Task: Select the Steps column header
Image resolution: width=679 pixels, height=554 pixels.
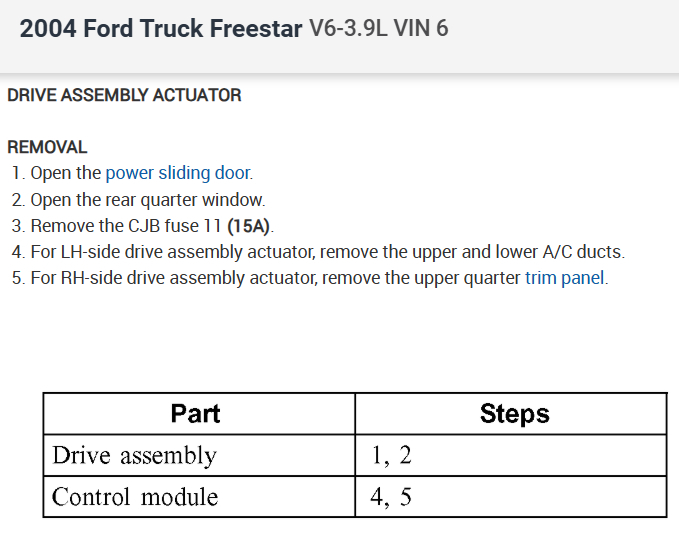Action: pyautogui.click(x=514, y=413)
